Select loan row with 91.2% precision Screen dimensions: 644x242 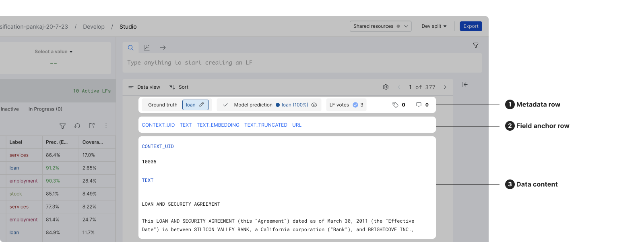click(x=58, y=168)
